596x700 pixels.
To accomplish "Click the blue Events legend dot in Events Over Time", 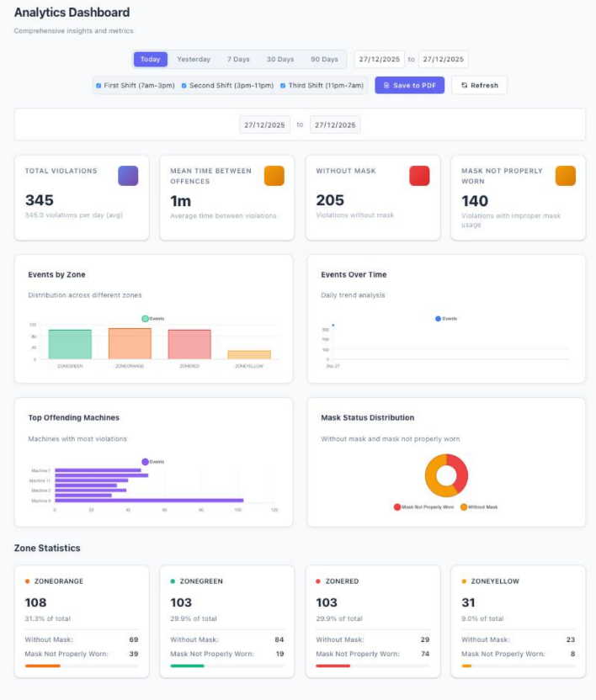I will point(438,319).
